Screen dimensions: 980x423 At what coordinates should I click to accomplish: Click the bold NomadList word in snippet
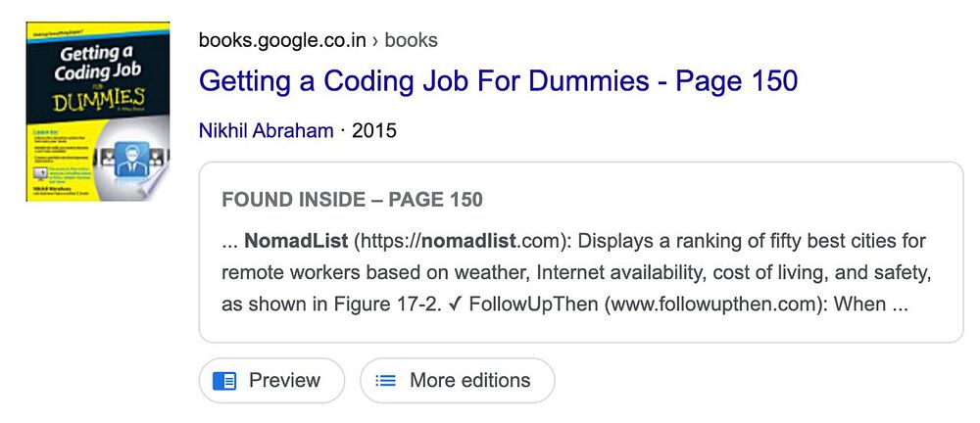(x=296, y=241)
